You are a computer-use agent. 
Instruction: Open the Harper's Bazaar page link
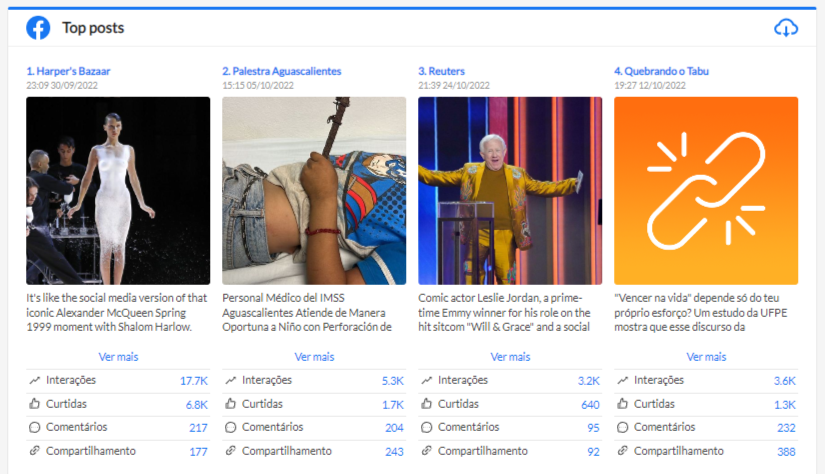[x=68, y=71]
